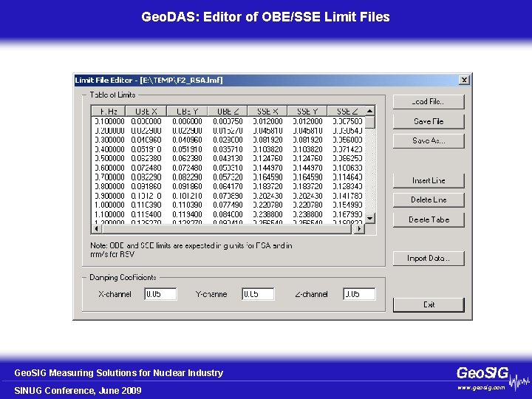Image resolution: width=532 pixels, height=399 pixels.
Task: Exit the Limit File Editor
Action: (429, 304)
